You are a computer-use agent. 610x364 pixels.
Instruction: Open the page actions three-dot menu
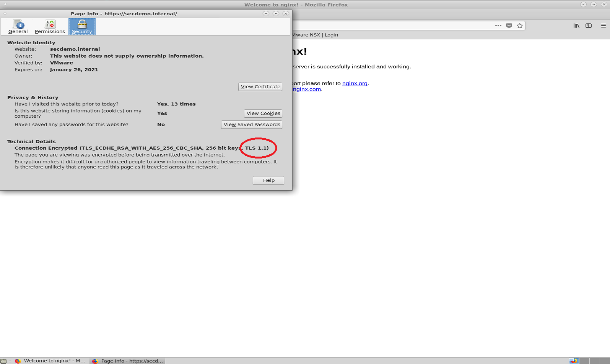coord(498,26)
